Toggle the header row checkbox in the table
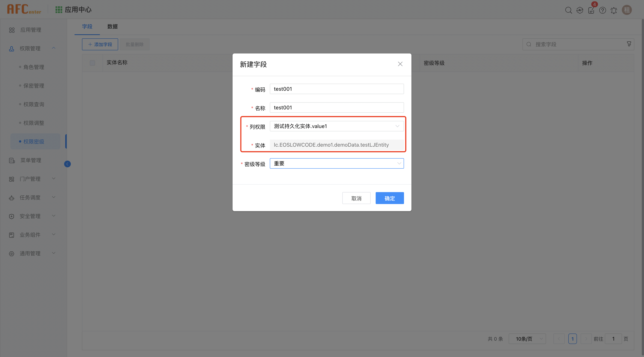 [92, 63]
